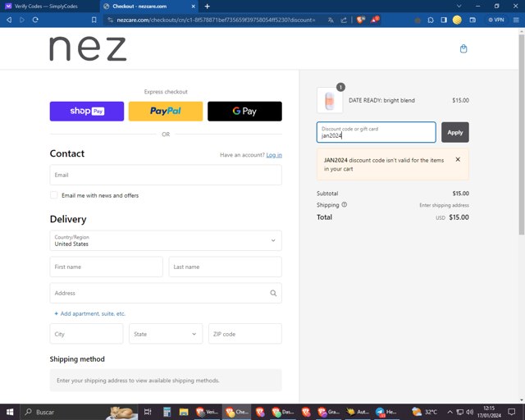Open browser hamburger main menu

516,20
